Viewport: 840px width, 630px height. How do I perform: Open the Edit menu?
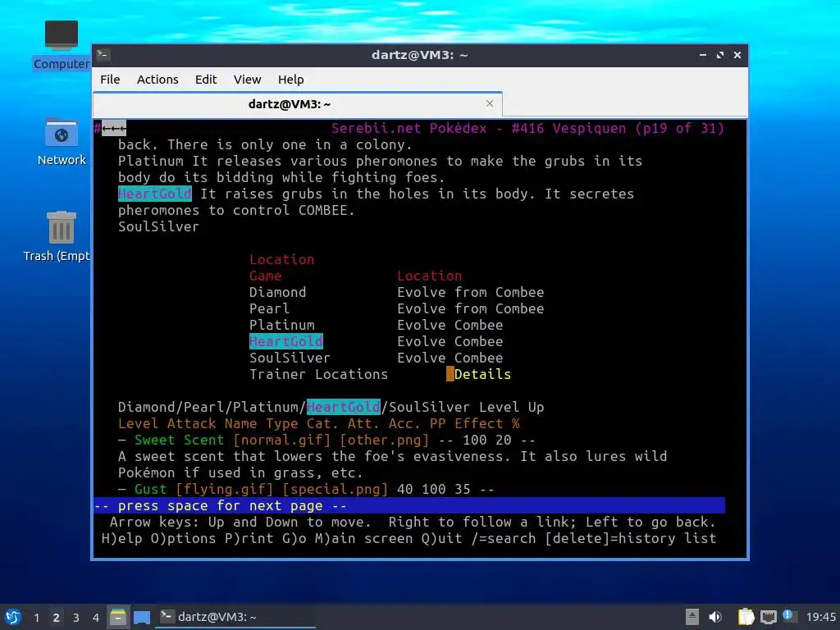(206, 80)
